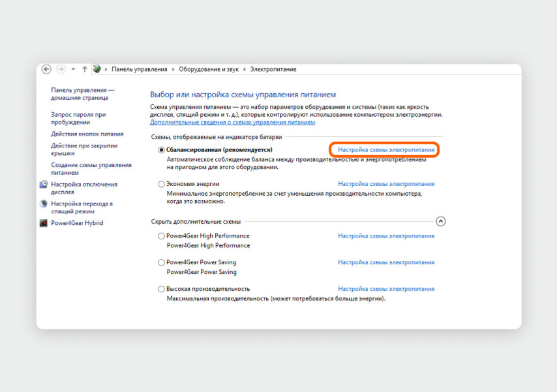
Task: Open 'Действия кнопок питания'
Action: 87,134
